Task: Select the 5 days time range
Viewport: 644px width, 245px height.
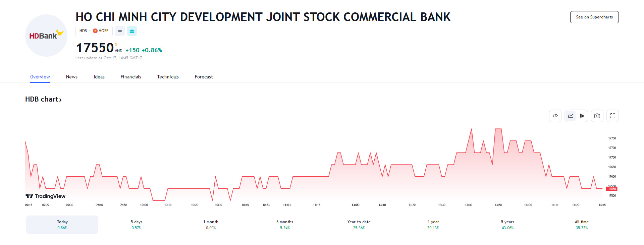Action: click(x=137, y=225)
